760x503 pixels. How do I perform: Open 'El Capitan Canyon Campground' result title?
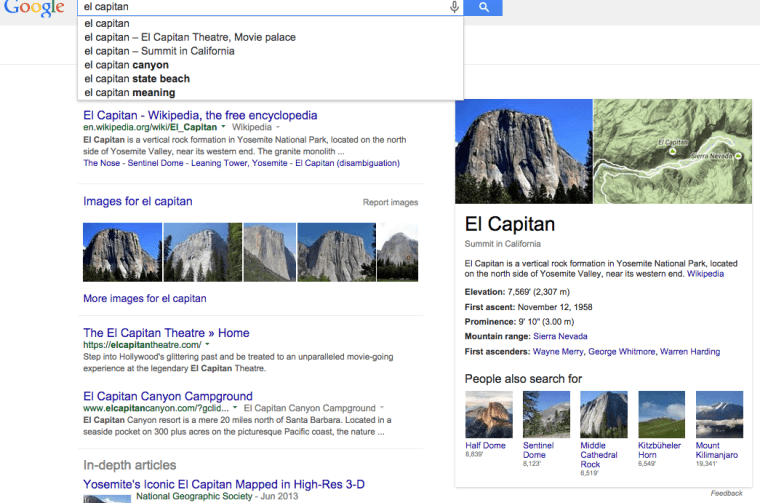click(x=168, y=396)
